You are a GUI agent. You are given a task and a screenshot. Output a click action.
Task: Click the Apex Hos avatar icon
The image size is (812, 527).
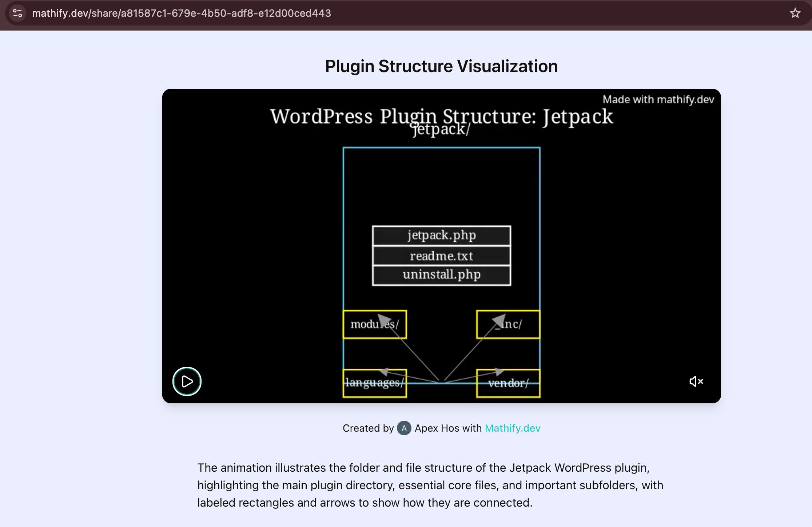point(404,428)
